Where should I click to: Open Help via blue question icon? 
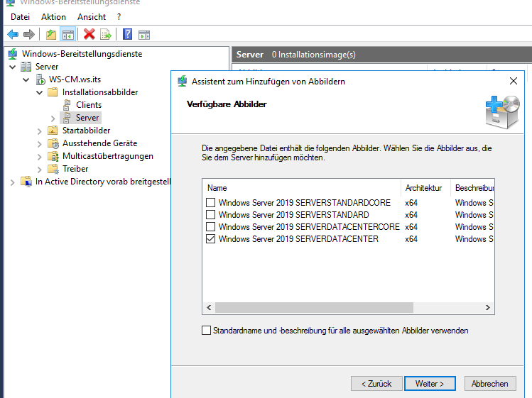[127, 34]
